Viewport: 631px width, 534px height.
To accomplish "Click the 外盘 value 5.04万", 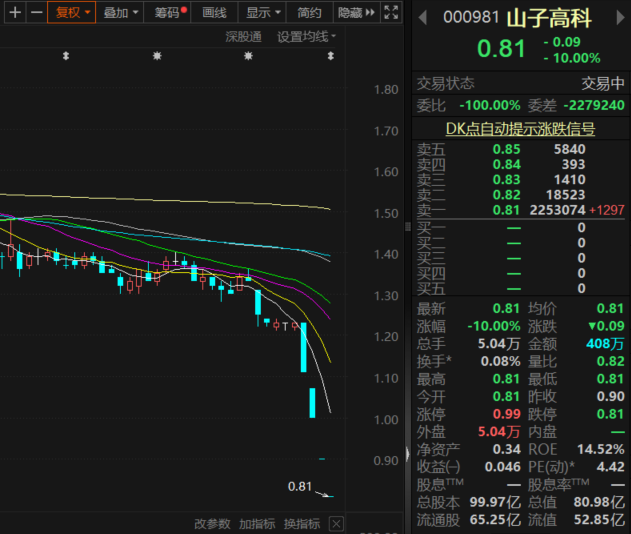I will pos(499,432).
